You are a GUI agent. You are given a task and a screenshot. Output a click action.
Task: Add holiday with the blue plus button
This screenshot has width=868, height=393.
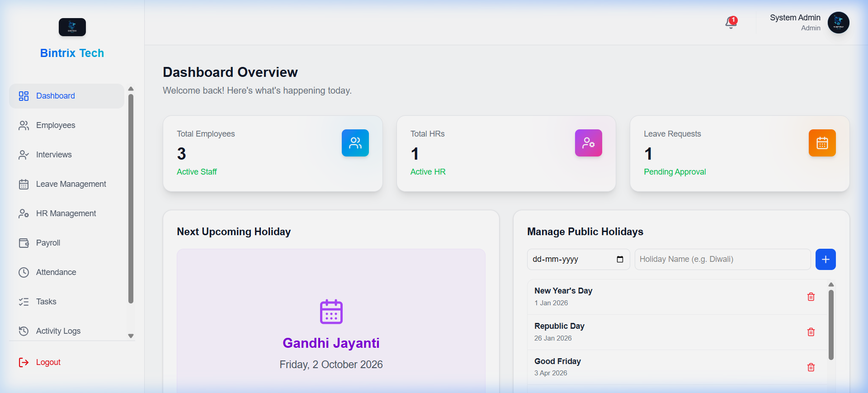(826, 259)
